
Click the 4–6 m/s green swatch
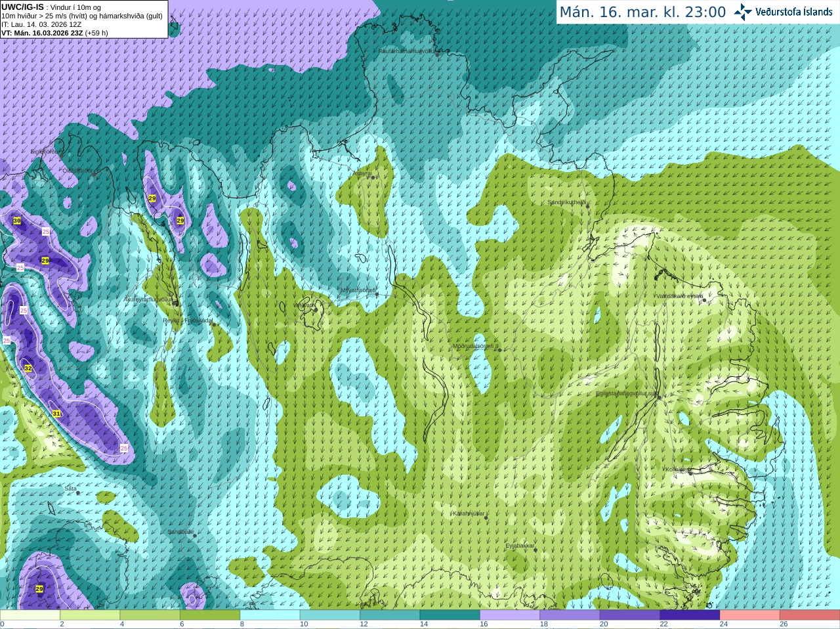[x=150, y=615]
